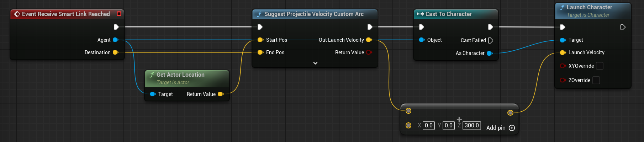The image size is (644, 142).
Task: Enable the XYOverride checkbox
Action: click(x=600, y=66)
